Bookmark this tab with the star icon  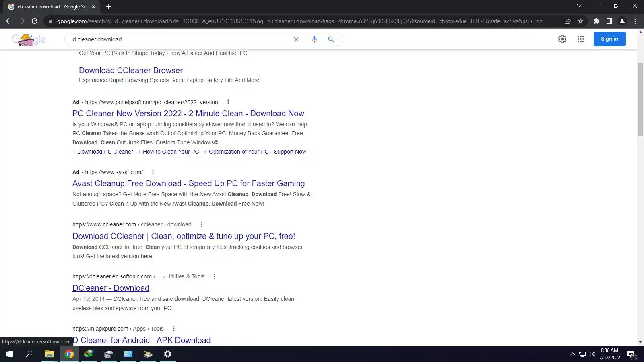tap(580, 21)
